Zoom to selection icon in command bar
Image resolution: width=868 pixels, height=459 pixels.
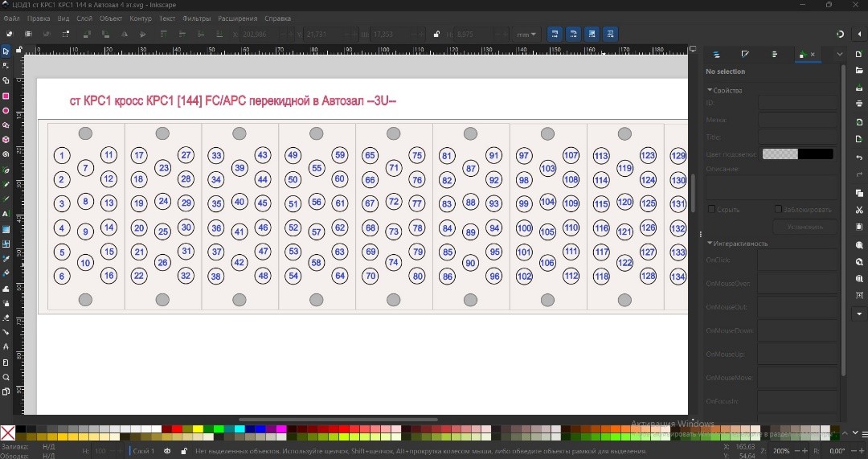click(859, 244)
